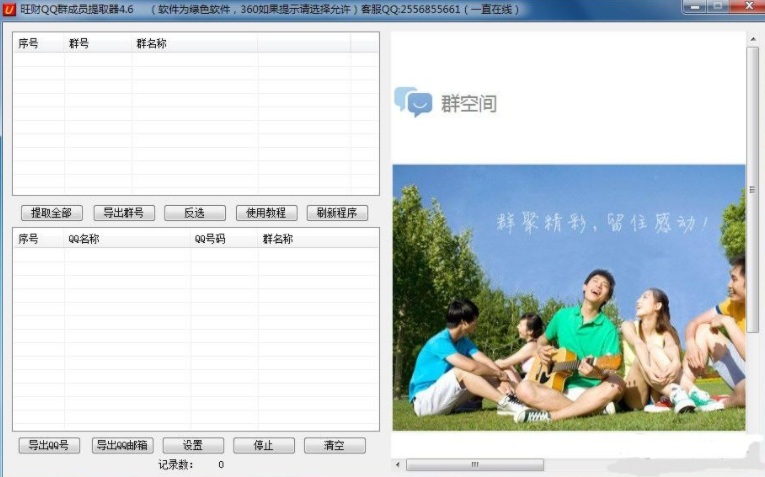Select the 群空间 chat bubble logo icon

tap(413, 101)
